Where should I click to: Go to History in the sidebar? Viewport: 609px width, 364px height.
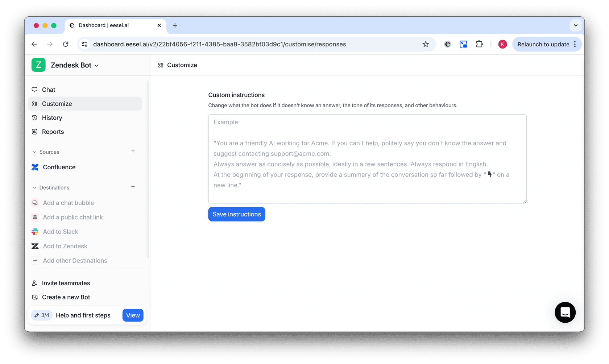tap(52, 118)
